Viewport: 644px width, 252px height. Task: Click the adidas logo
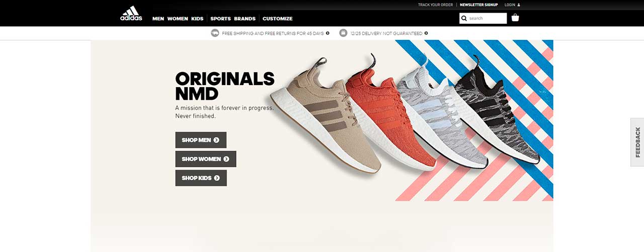click(x=131, y=13)
